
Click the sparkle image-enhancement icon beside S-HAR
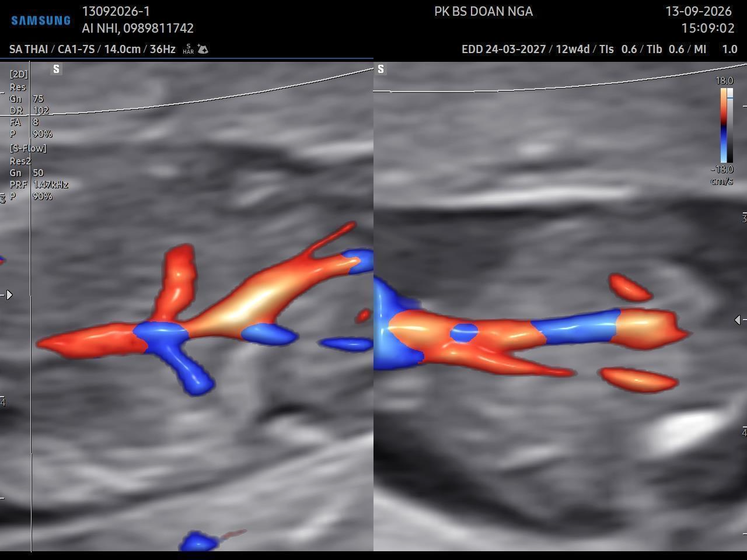click(203, 49)
